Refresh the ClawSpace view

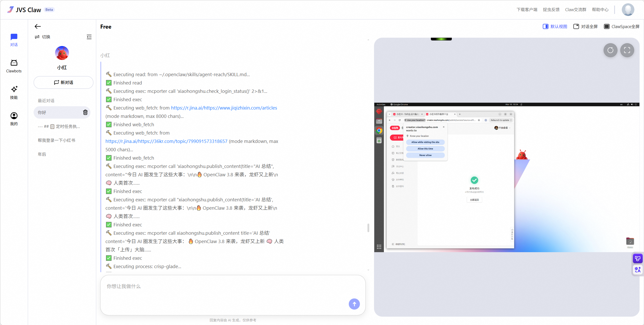[610, 50]
